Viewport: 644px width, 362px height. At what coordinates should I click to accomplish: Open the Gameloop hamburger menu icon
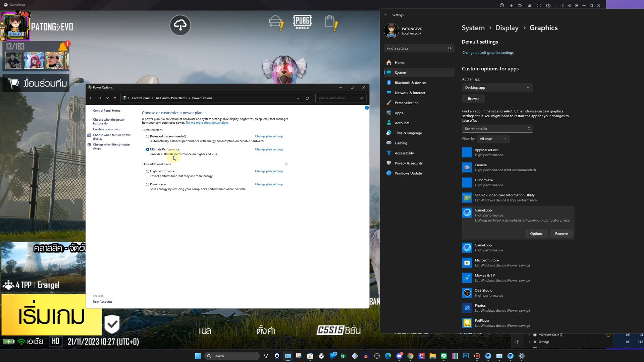click(577, 5)
